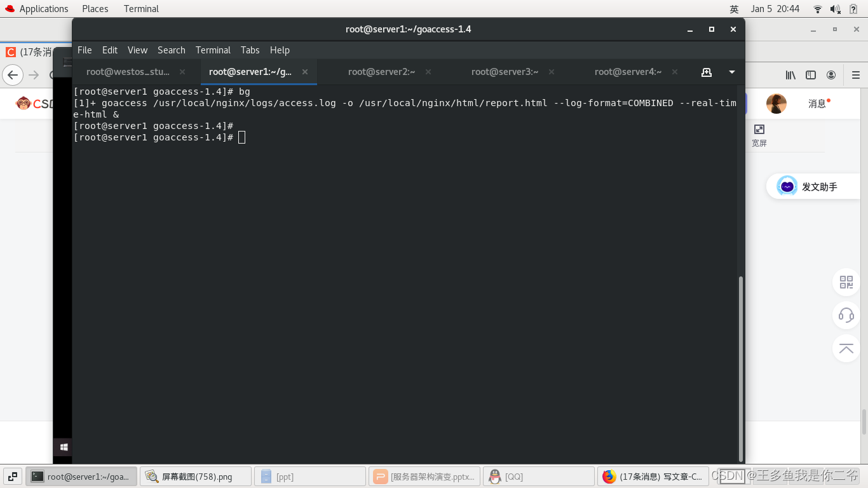868x488 pixels.
Task: Open the Firefox hamburger menu
Action: click(x=856, y=75)
